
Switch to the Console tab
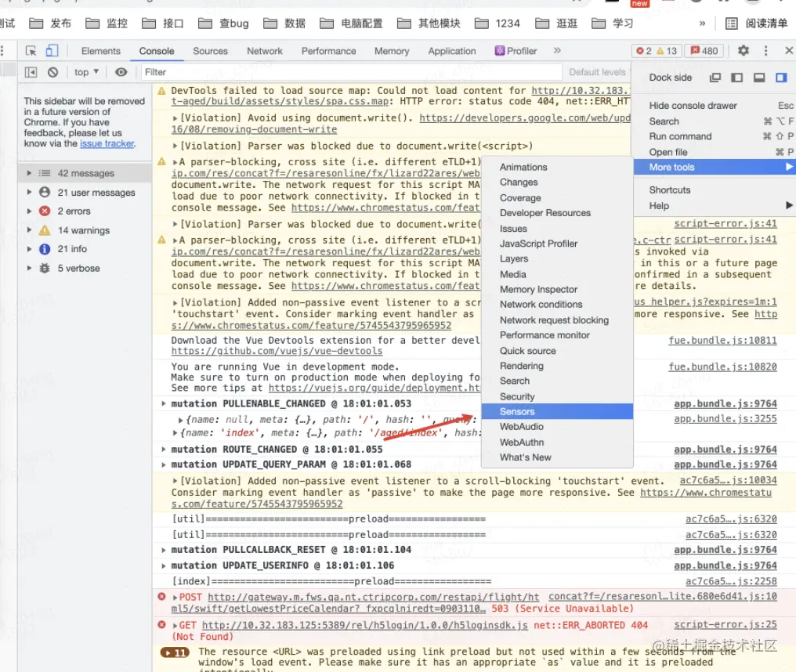(157, 51)
